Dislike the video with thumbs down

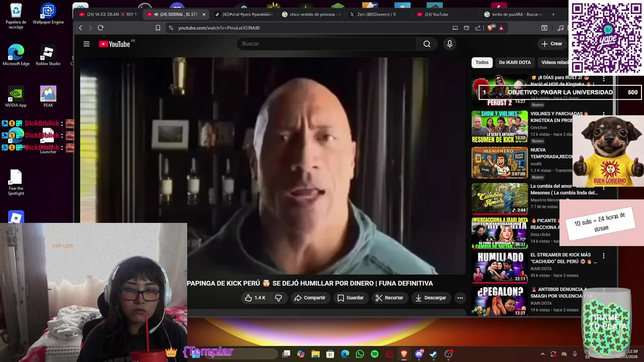tap(278, 298)
